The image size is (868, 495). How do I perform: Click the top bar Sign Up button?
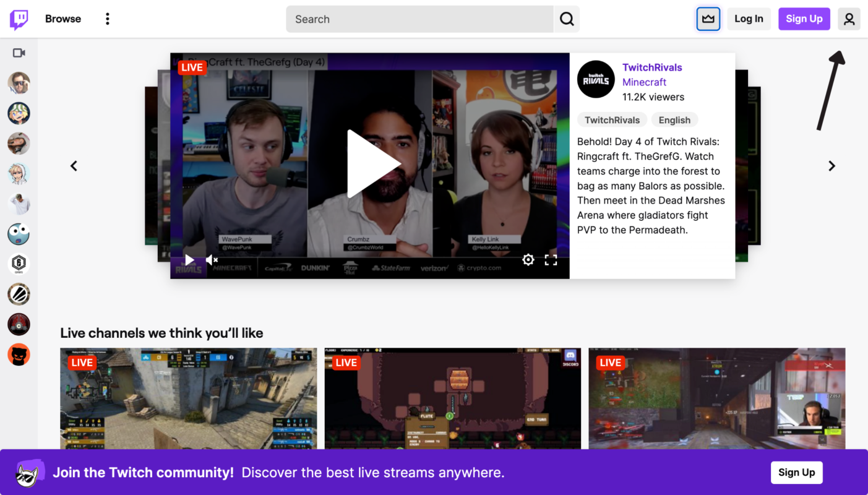(804, 19)
